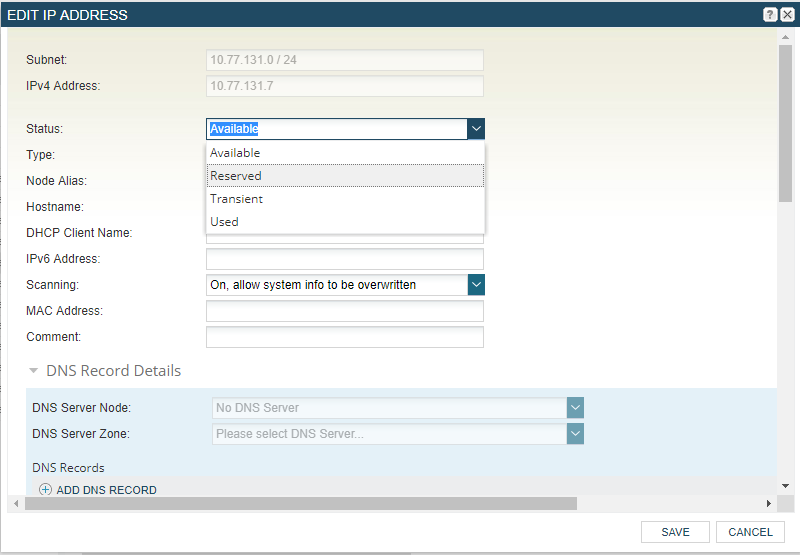Choose Reserved from the Status list
Image resolution: width=800 pixels, height=555 pixels.
345,175
